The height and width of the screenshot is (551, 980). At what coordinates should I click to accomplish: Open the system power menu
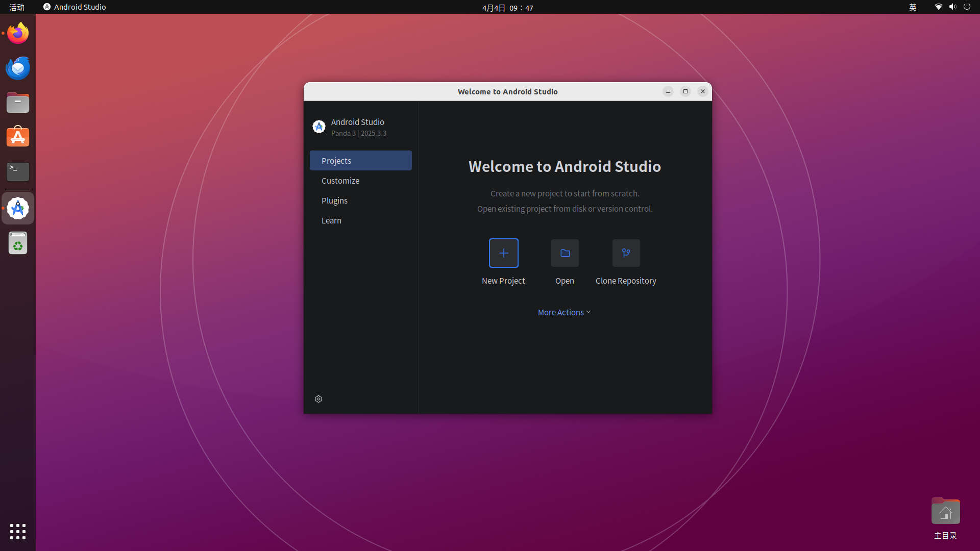[x=967, y=7]
